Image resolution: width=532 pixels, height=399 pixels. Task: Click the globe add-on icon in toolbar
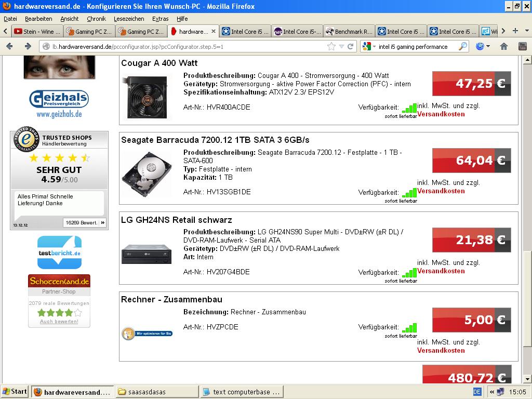click(x=480, y=46)
